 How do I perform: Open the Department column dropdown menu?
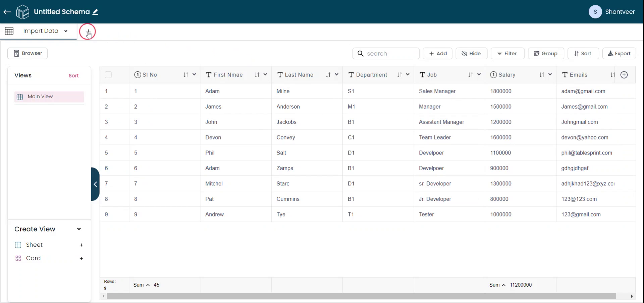coord(408,75)
